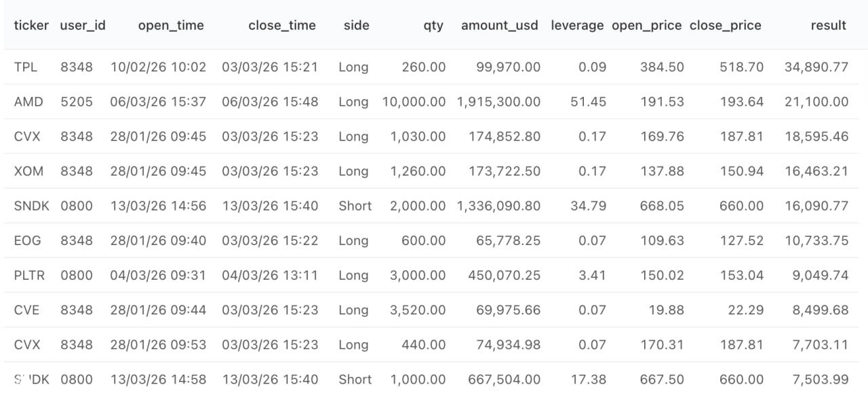Select the XOM ticker row
Viewport: 868px width, 406px height.
pyautogui.click(x=28, y=171)
